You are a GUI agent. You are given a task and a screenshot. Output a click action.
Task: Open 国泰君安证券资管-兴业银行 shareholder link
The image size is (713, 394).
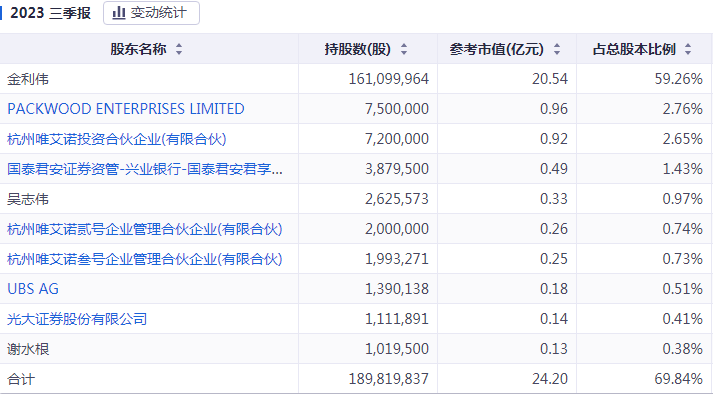tap(145, 169)
